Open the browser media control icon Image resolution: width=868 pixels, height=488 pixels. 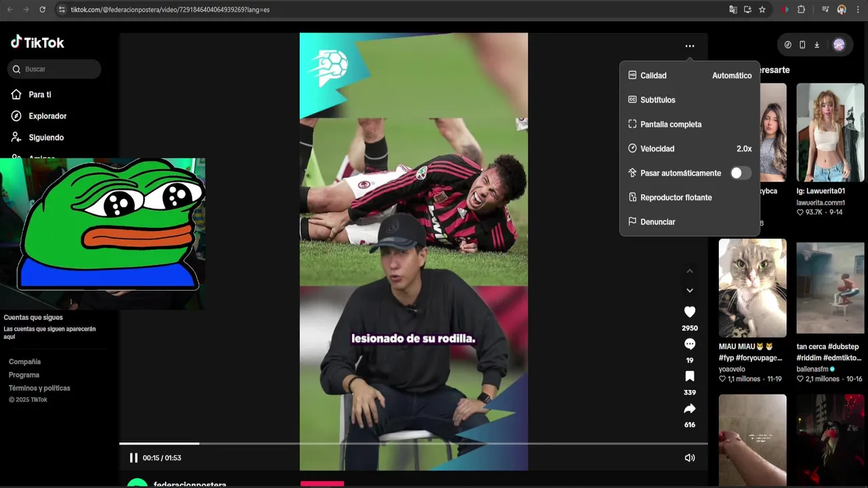coord(825,9)
